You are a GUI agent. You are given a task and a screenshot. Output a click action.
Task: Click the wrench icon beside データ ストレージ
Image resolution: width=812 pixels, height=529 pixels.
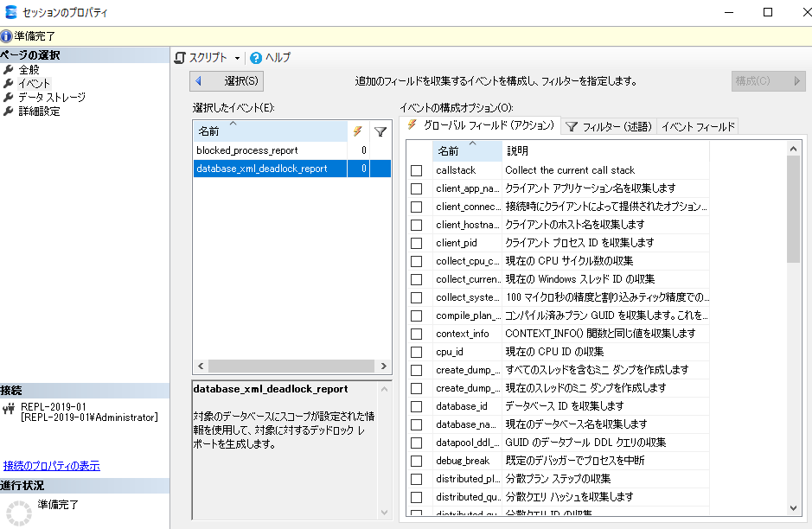click(x=9, y=98)
